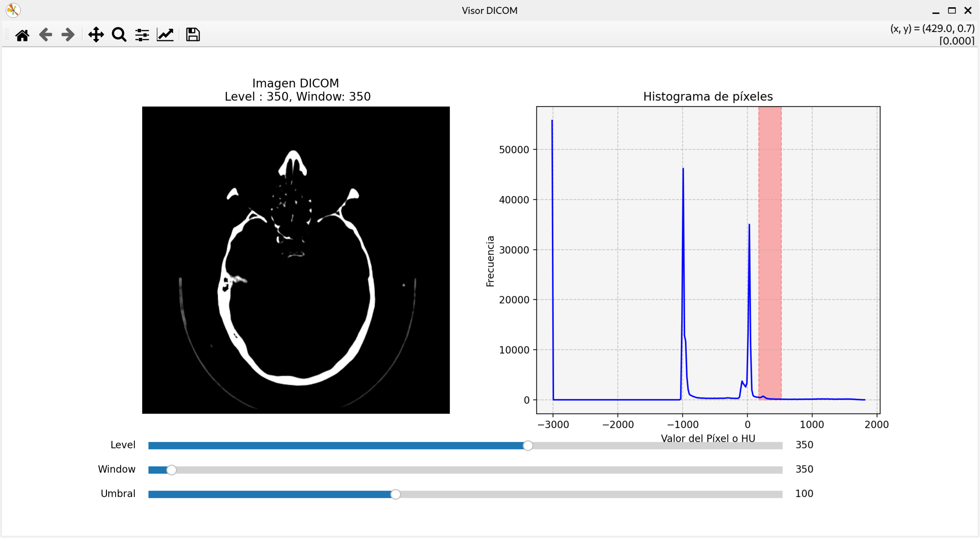Viewport: 980px width, 538px height.
Task: Click the far right end of the Umbral slider track
Action: (x=780, y=494)
